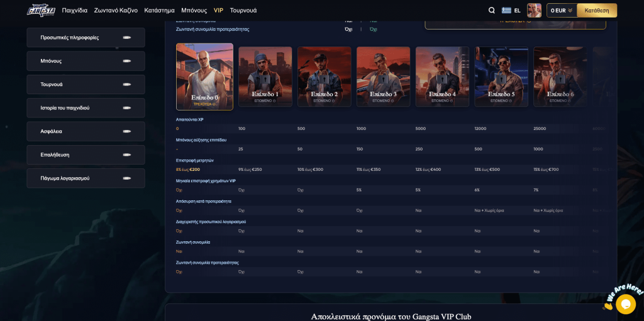Open the EL language selector
Viewport: 644px width, 321px height.
(x=517, y=10)
